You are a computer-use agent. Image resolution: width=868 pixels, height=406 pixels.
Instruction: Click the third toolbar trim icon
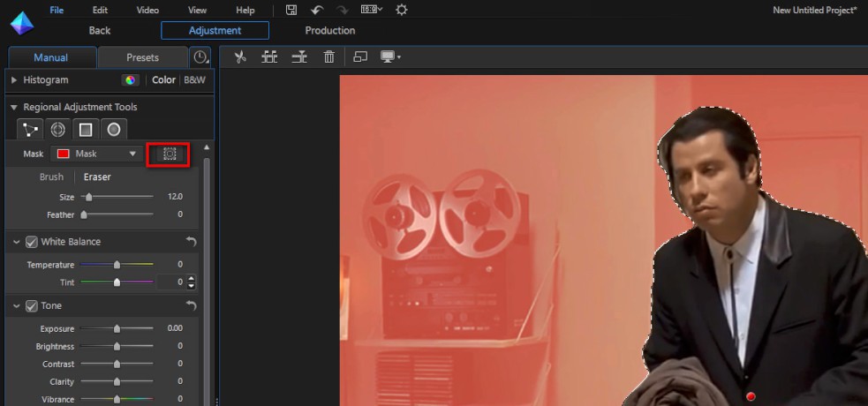click(299, 57)
